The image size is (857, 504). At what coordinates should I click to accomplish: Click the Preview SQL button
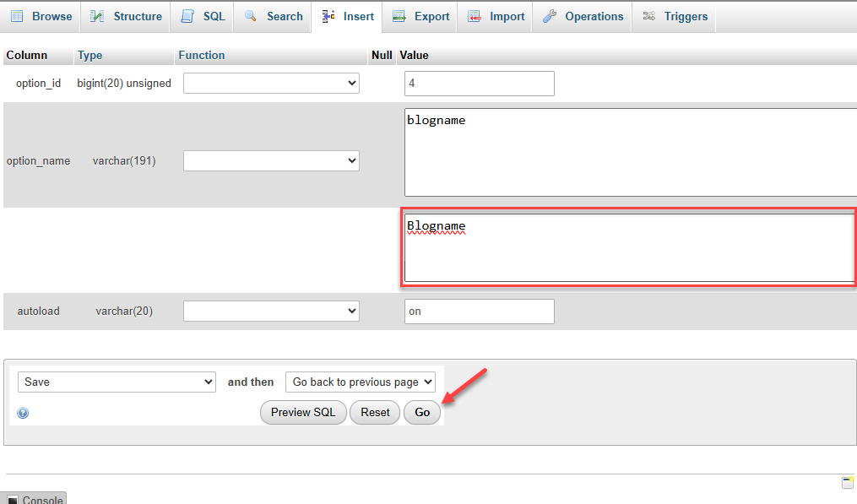coord(303,412)
